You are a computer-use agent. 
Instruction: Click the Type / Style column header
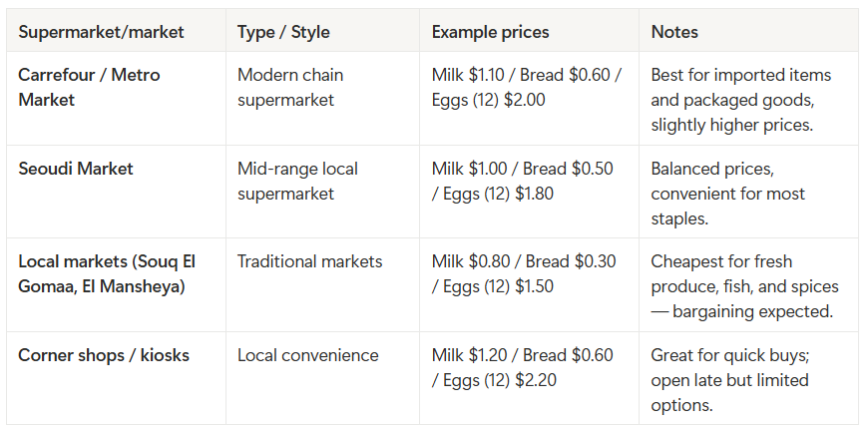click(283, 32)
